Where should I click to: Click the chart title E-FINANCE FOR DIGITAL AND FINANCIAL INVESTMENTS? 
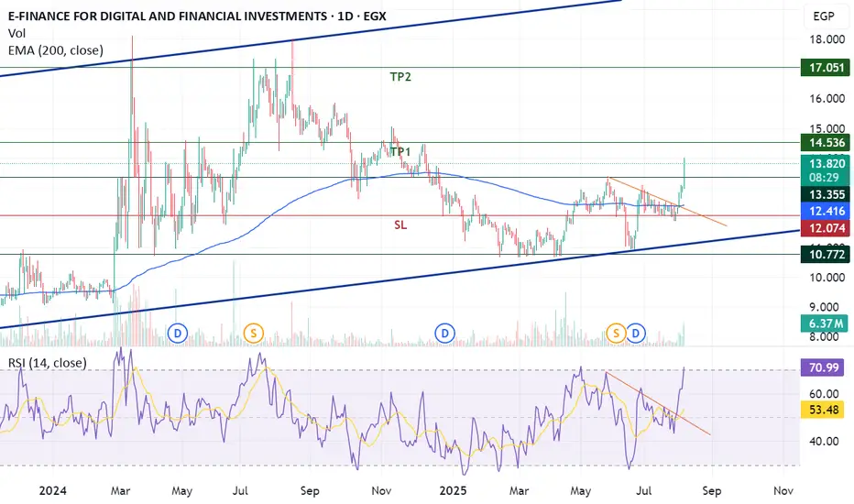(x=167, y=16)
